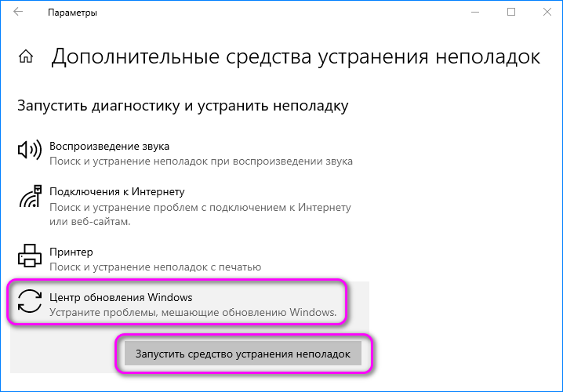Click heading "Запустить диагностику и устранить неполадку"
563x392 pixels.
(x=183, y=106)
